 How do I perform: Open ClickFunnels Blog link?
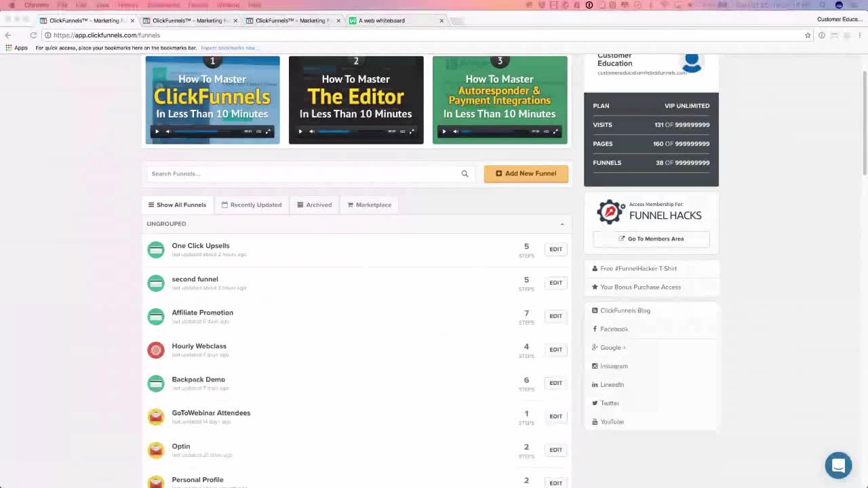coord(625,310)
